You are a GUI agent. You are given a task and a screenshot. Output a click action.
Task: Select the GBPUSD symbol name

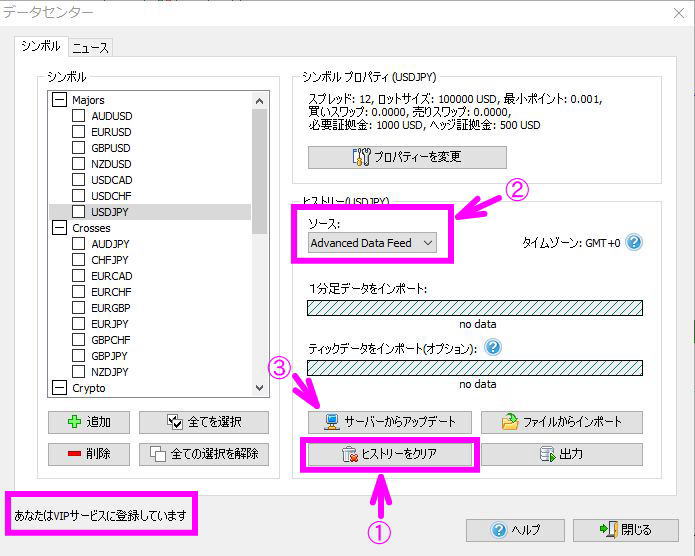(x=111, y=148)
